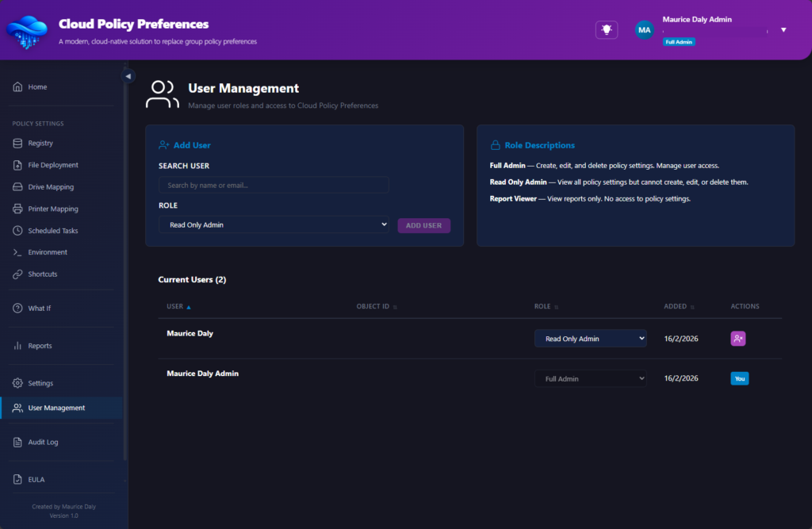Click the purple user action icon for Maurice Daly

[737, 339]
